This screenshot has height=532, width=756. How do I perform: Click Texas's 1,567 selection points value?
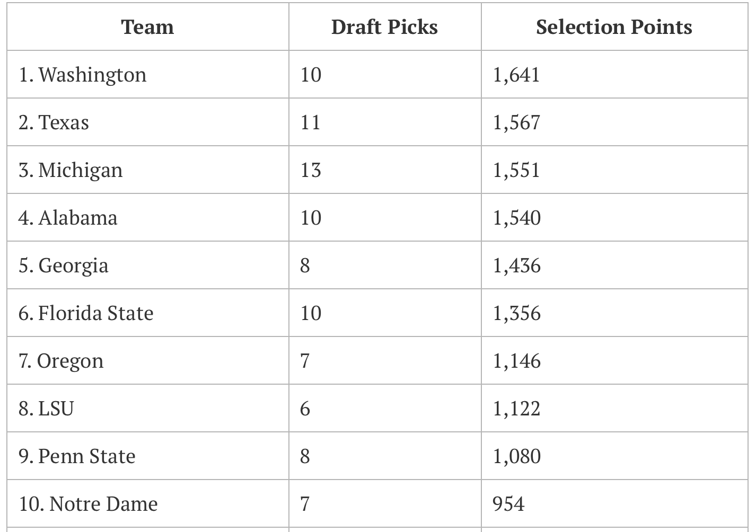click(x=516, y=122)
